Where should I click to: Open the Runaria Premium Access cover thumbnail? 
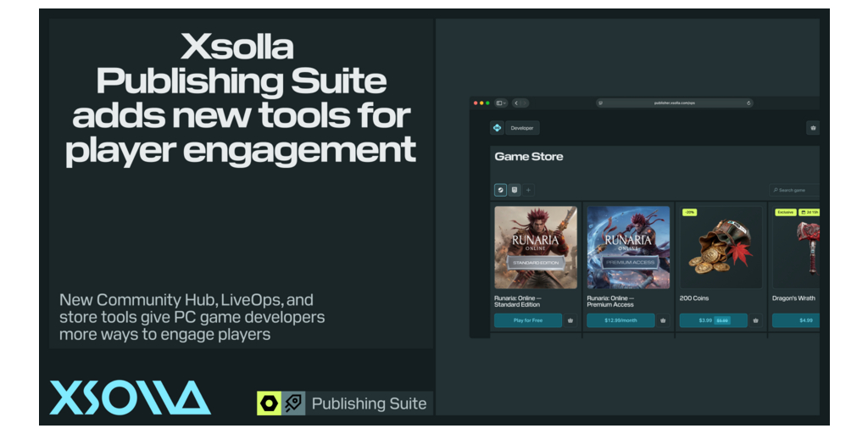tap(628, 248)
